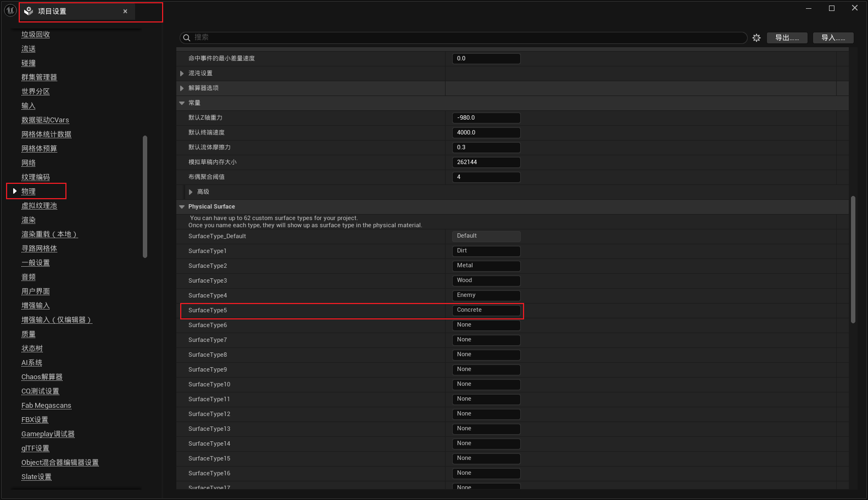Open the 输入 settings category
This screenshot has width=868, height=500.
(29, 106)
